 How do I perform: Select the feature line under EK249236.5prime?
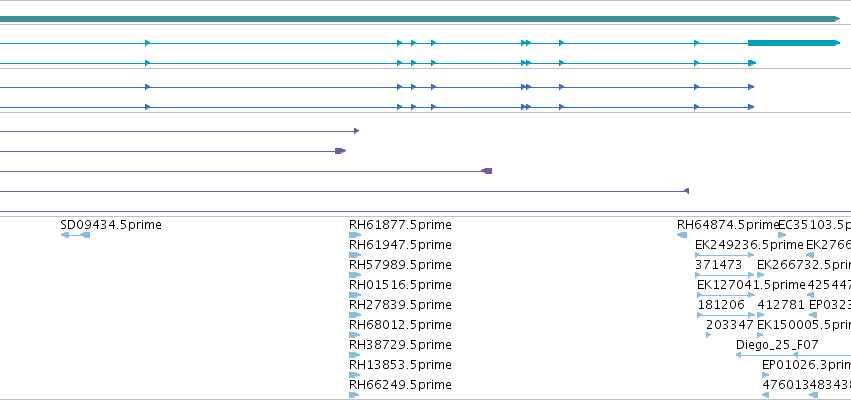coord(725,255)
